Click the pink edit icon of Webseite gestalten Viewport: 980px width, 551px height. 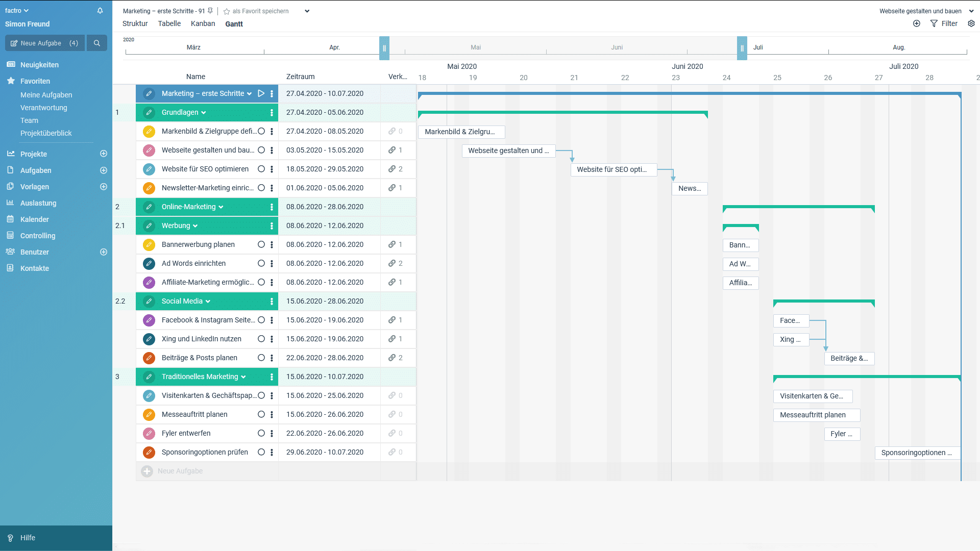pyautogui.click(x=149, y=151)
